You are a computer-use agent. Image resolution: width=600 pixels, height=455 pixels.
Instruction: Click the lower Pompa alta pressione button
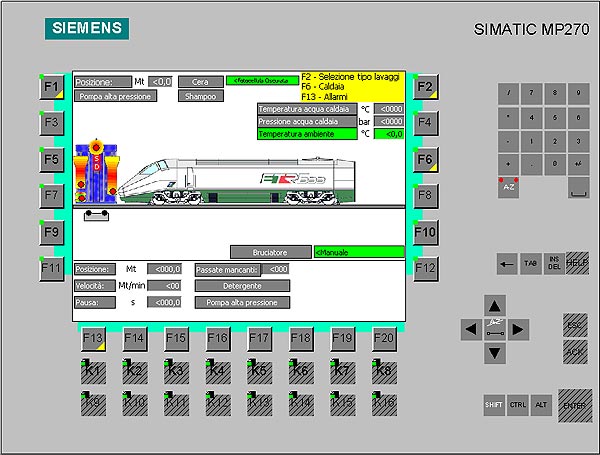click(x=242, y=303)
